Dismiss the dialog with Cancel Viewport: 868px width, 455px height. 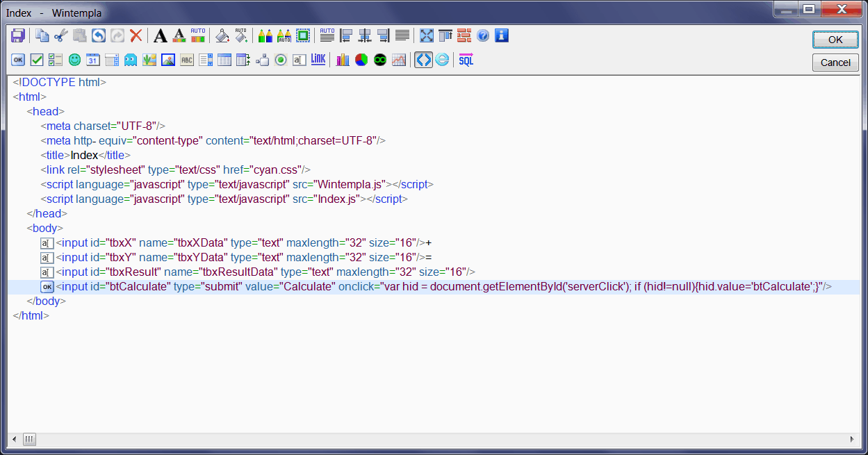coord(835,63)
